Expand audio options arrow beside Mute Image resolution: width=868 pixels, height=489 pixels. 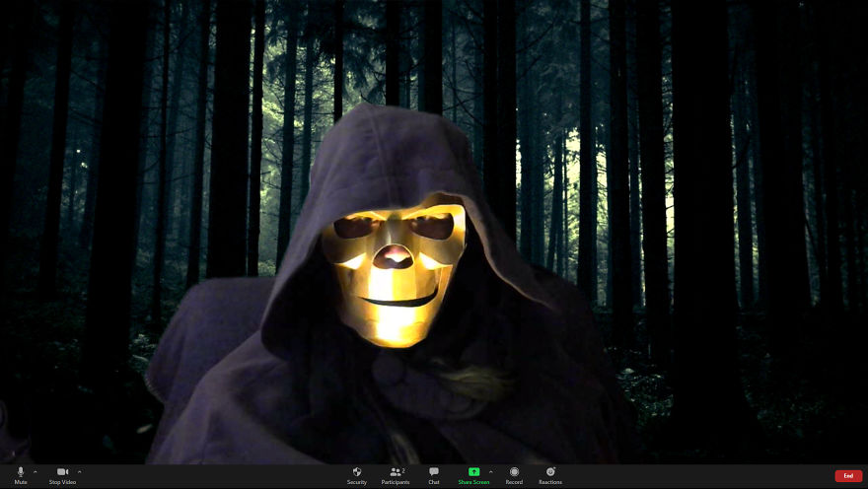point(36,472)
